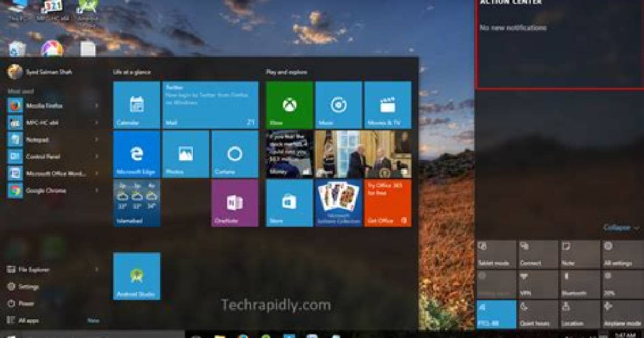
Task: Toggle the Location quick action
Action: click(580, 314)
